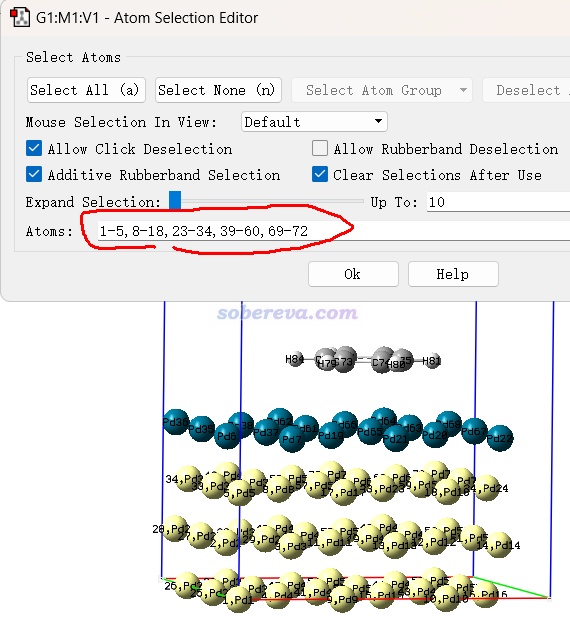Confirm the selection with Ok button
The width and height of the screenshot is (570, 628).
[x=353, y=274]
